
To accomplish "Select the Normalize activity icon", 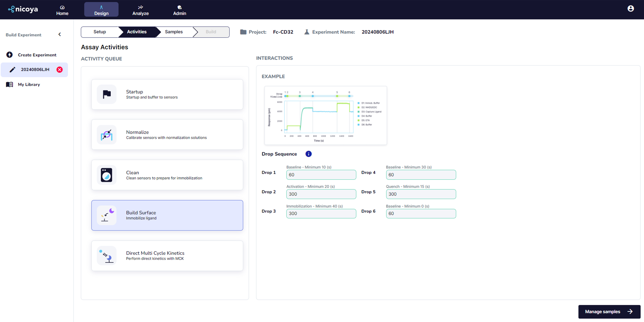I will (x=107, y=135).
